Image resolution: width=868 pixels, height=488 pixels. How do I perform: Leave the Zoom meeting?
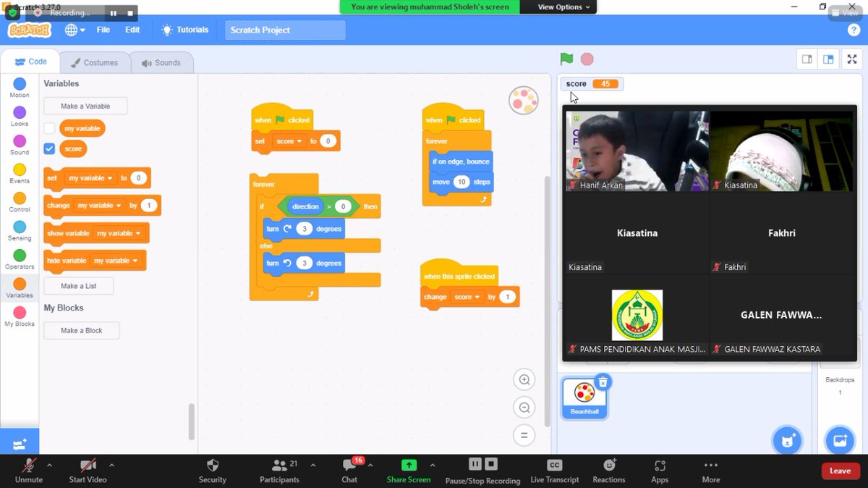tap(840, 471)
